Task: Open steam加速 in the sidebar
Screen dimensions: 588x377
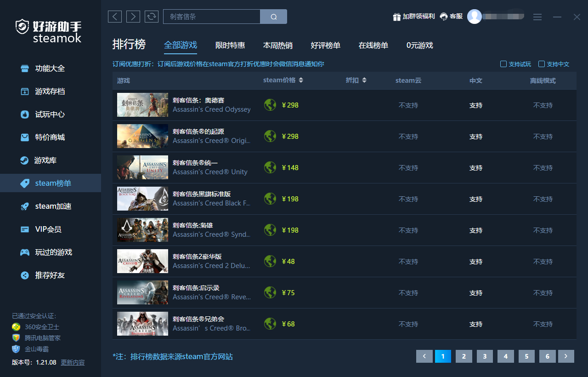Action: pyautogui.click(x=51, y=206)
